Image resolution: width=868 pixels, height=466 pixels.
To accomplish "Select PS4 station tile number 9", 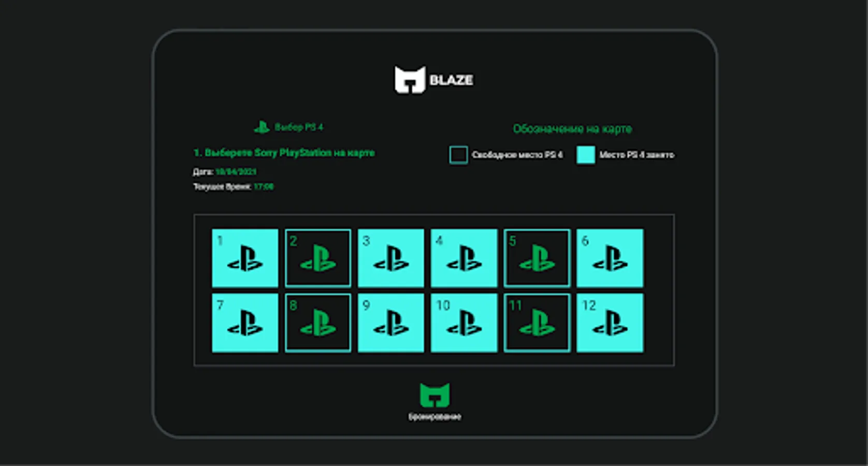I will point(391,323).
